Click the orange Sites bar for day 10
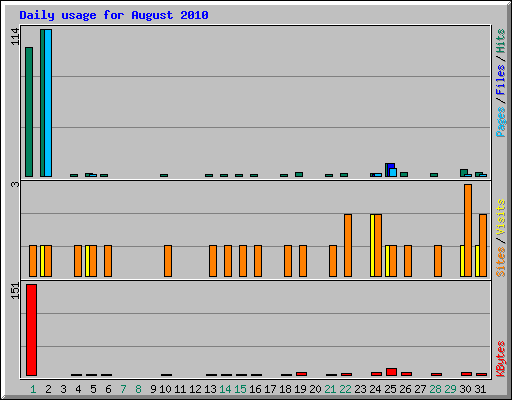Screen dimensions: 512x400 (168, 261)
